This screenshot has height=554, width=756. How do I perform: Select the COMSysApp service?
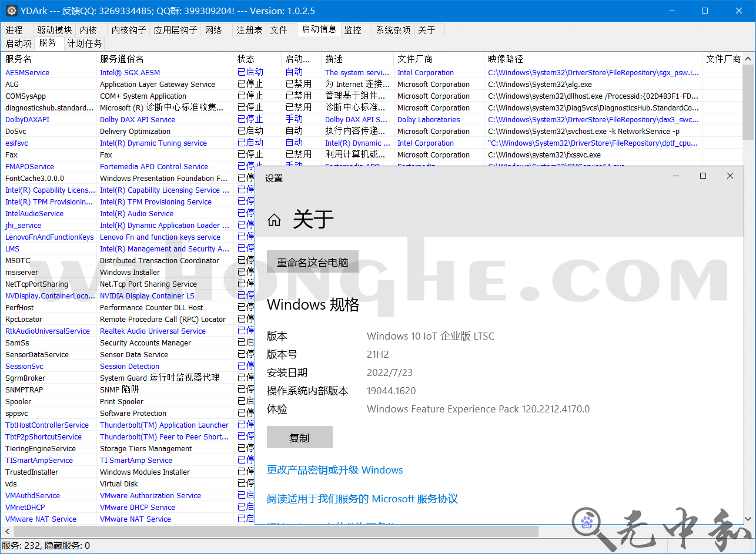pyautogui.click(x=372, y=96)
